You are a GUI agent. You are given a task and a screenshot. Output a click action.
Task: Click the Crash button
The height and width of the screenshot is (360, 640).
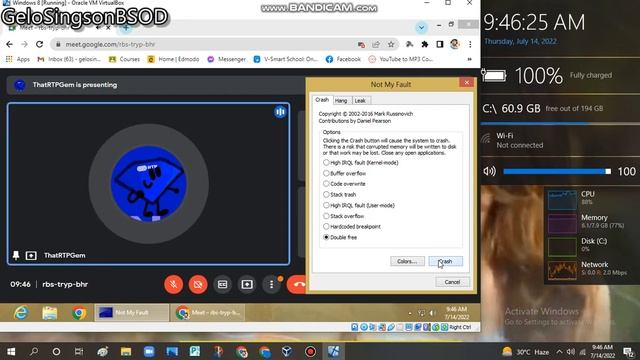(x=446, y=261)
